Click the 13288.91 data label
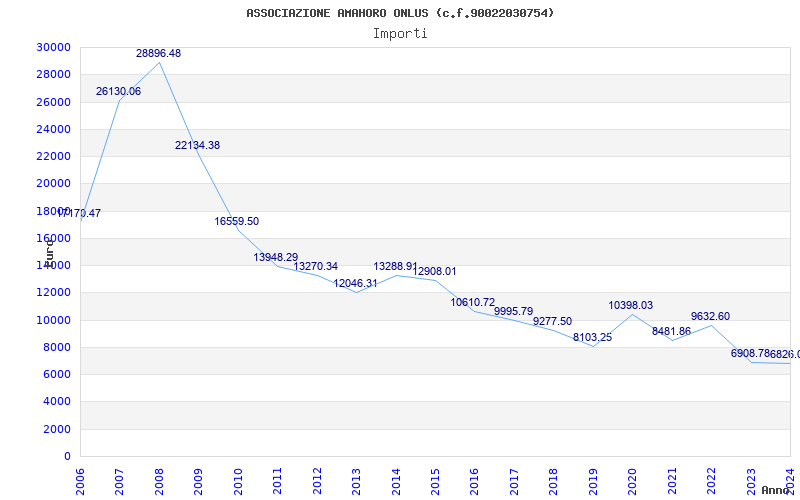The width and height of the screenshot is (800, 500). (395, 266)
